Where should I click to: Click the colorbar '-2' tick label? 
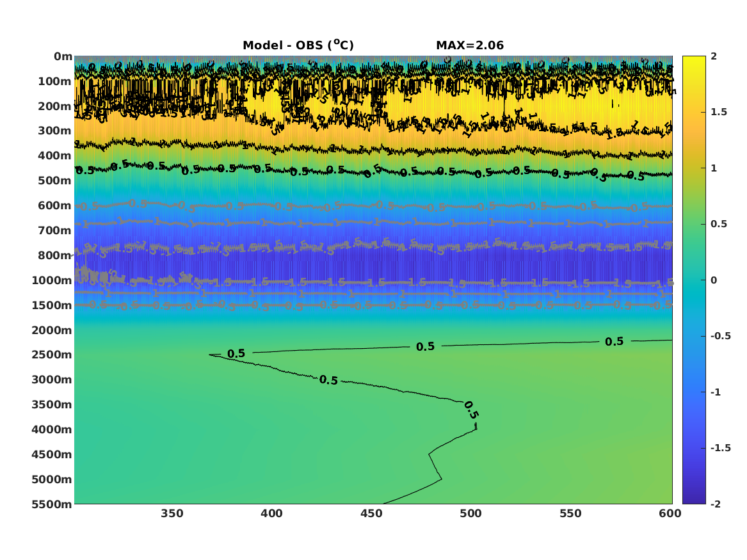point(716,504)
